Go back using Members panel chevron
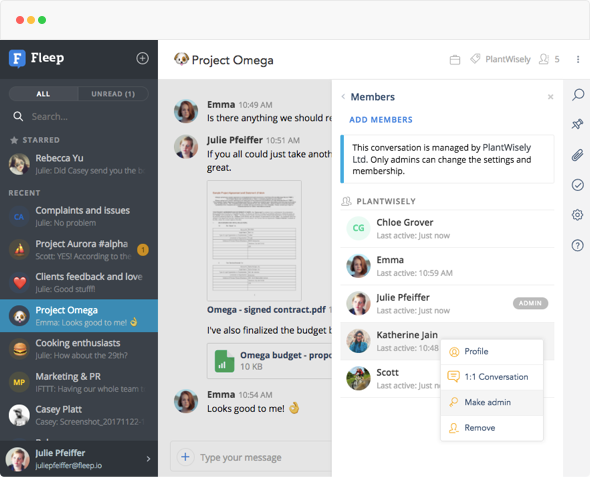This screenshot has width=590, height=477. pyautogui.click(x=343, y=96)
